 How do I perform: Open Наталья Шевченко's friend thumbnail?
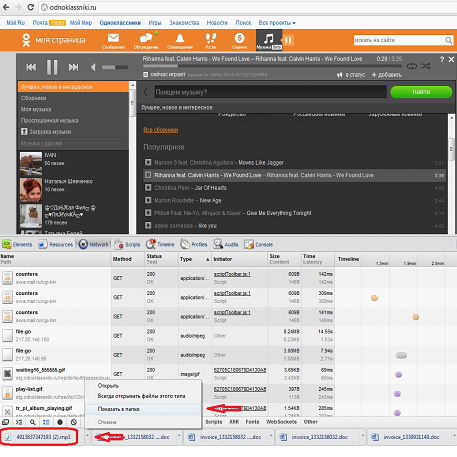pos(31,190)
